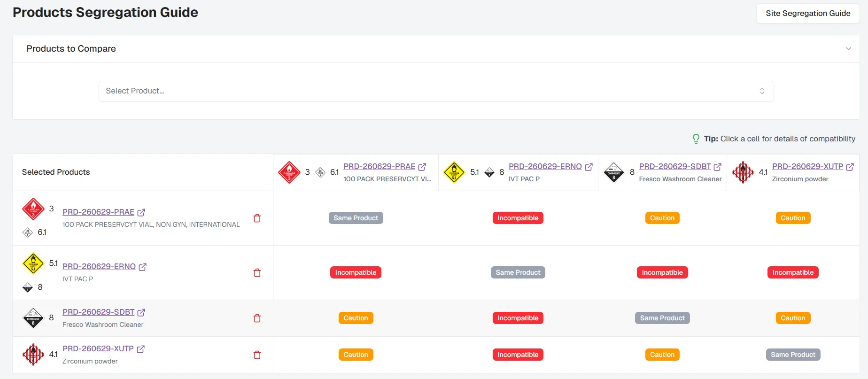The width and height of the screenshot is (868, 379).
Task: Click flammable liquid class 3 diamond in first row
Action: (33, 209)
